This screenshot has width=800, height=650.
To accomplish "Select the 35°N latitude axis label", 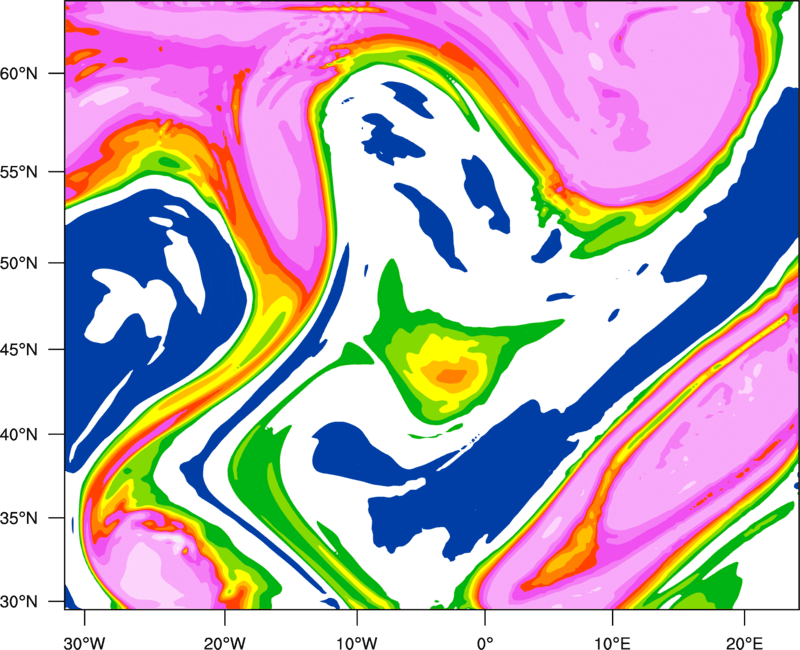I will [x=19, y=519].
